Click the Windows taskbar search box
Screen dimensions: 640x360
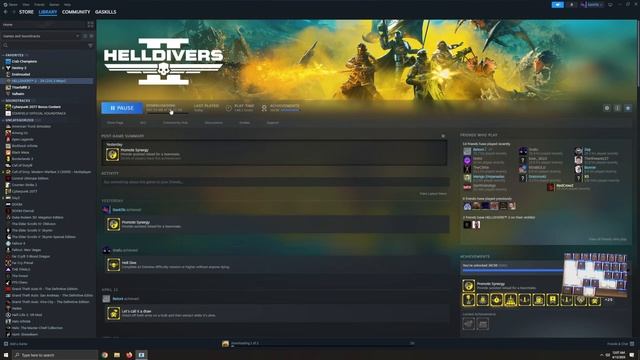coord(55,355)
